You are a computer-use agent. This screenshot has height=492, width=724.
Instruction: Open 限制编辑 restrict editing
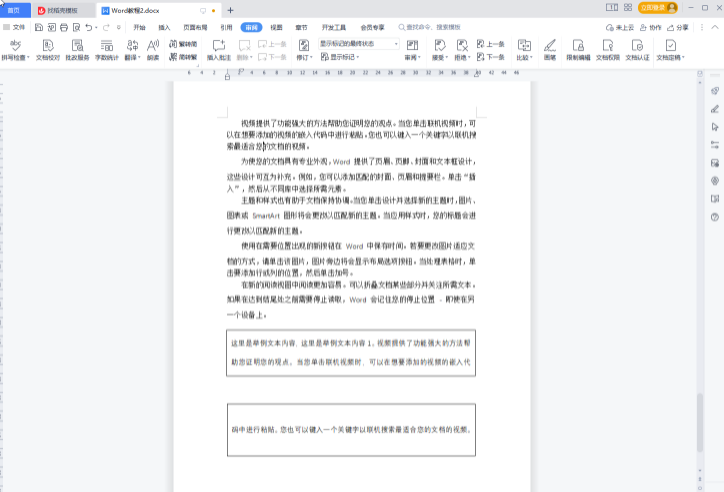[x=578, y=50]
